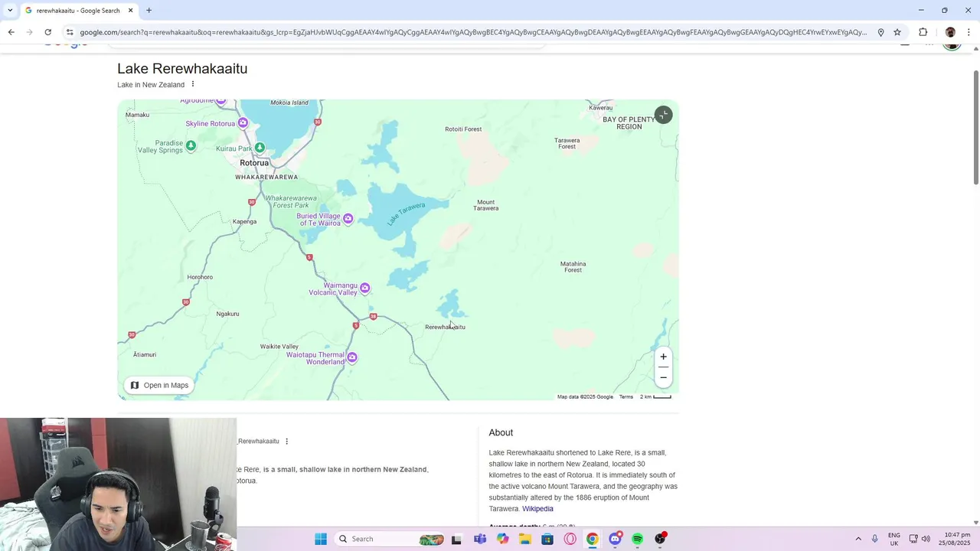
Task: Click the location permission pin in address bar
Action: pos(880,32)
